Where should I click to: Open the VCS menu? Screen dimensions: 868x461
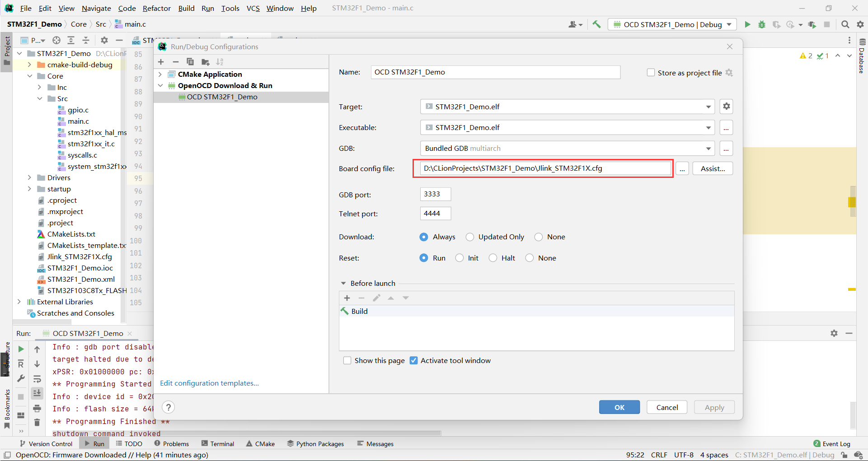pos(253,8)
